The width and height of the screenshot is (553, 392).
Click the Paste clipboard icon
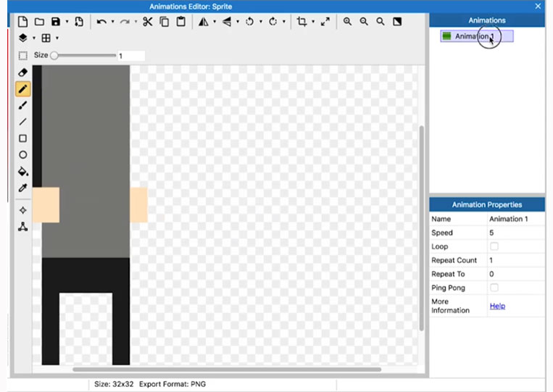point(181,22)
